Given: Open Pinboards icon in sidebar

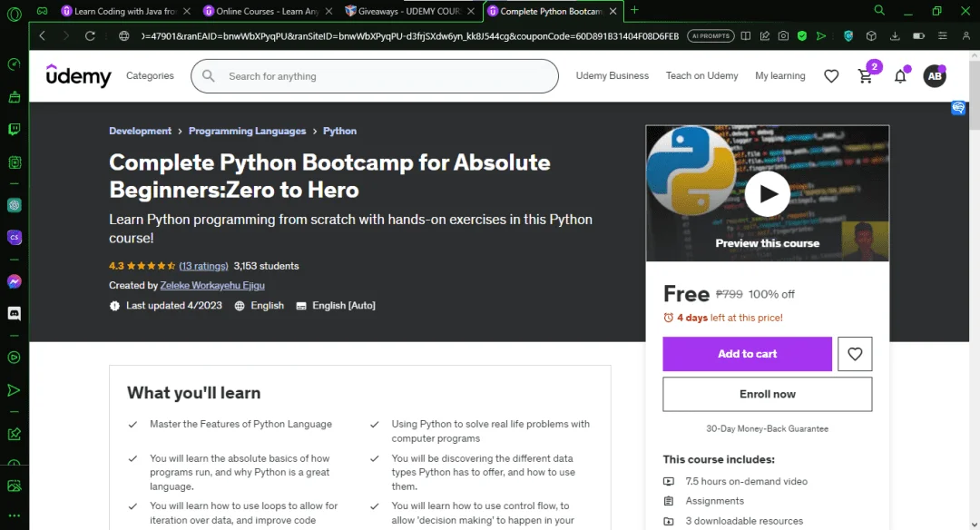Looking at the screenshot, I should 14,435.
